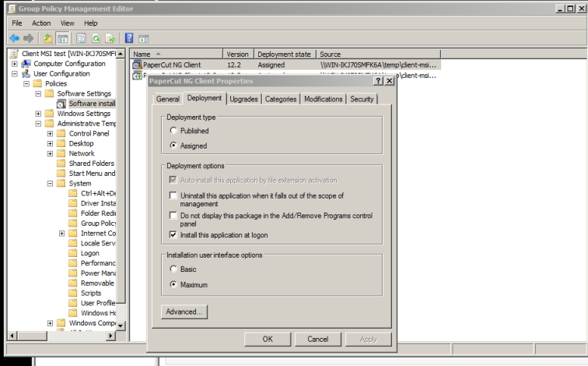Image resolution: width=588 pixels, height=366 pixels.
Task: Check Do not display in Add/Remove Programs
Action: click(173, 215)
